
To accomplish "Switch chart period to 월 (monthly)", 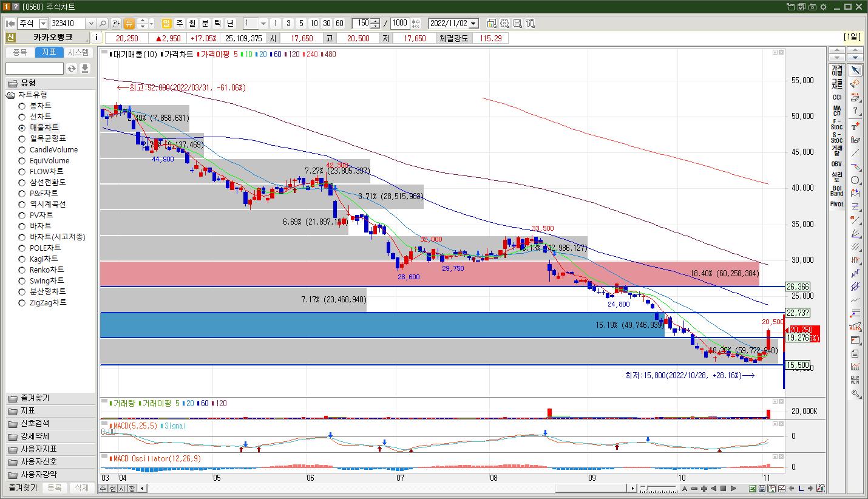I will click(192, 23).
